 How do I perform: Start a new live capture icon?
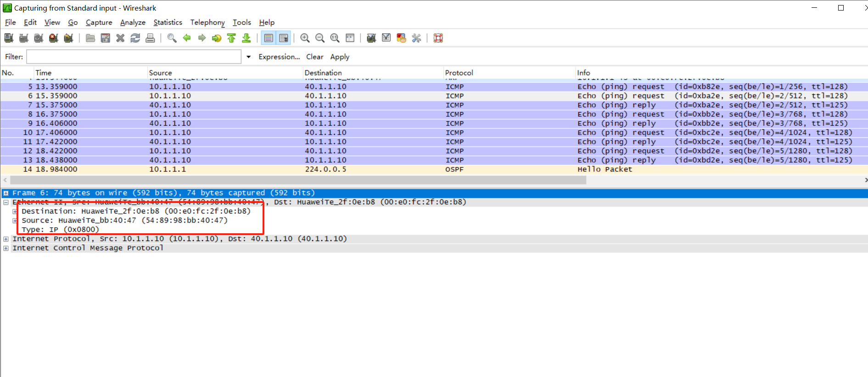coord(39,38)
